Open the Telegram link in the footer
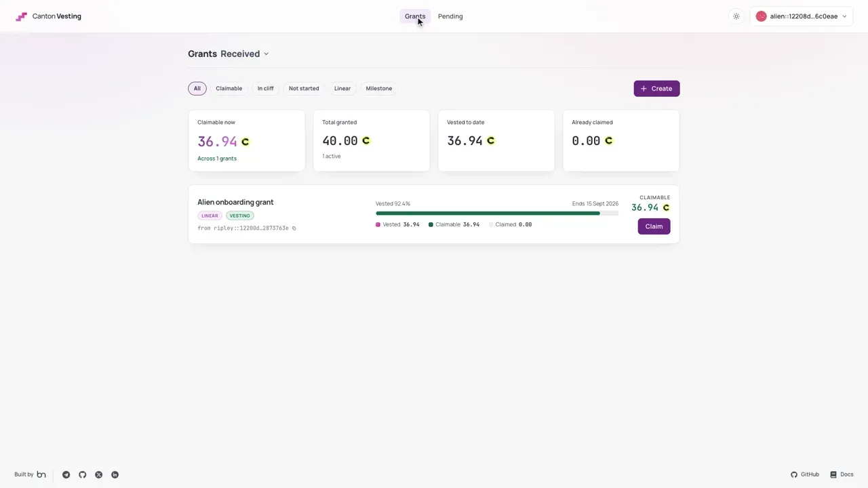 click(x=66, y=474)
